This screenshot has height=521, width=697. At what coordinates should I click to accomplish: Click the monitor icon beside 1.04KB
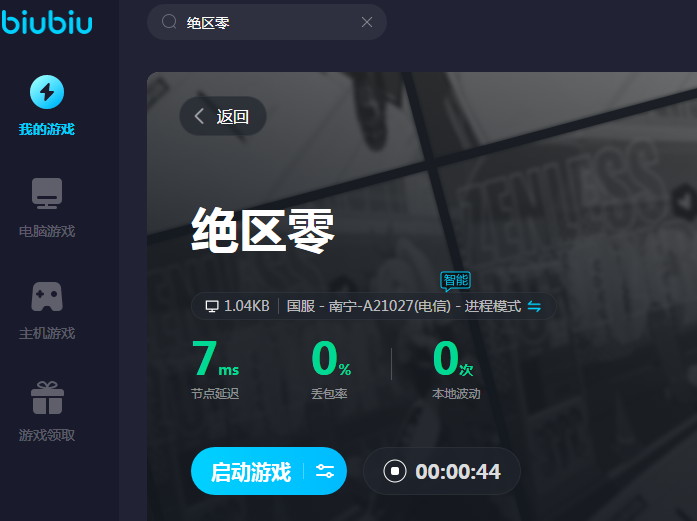[x=211, y=306]
